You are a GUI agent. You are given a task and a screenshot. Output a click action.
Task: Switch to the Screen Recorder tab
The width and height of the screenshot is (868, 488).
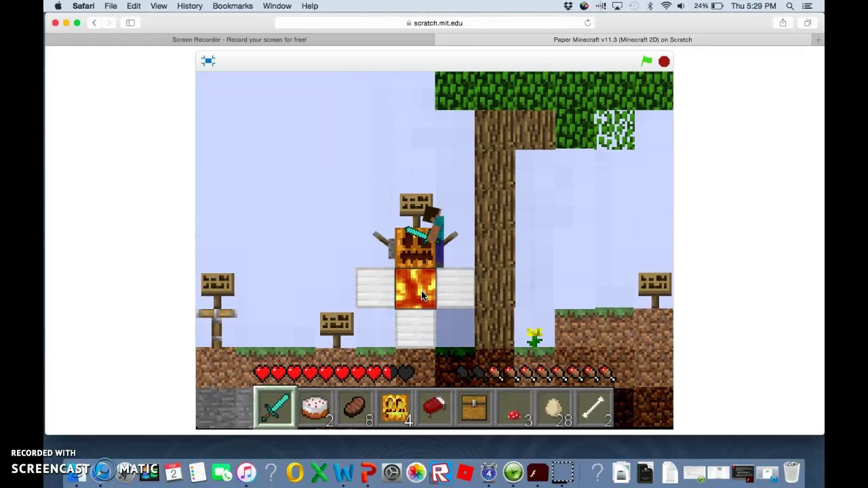[239, 39]
